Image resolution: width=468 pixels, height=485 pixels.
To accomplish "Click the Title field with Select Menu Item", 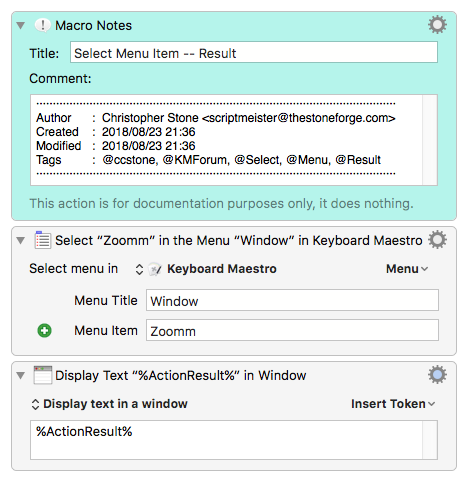I will pyautogui.click(x=254, y=52).
